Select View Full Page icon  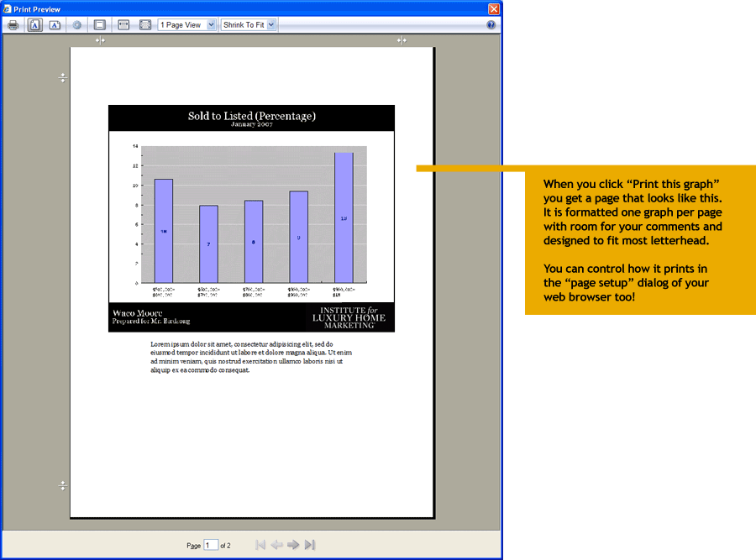pyautogui.click(x=144, y=25)
